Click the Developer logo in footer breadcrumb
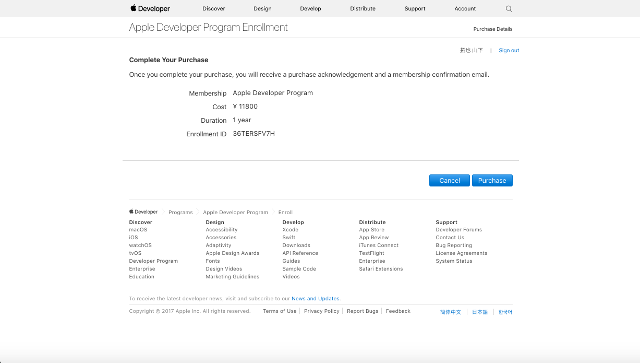 pyautogui.click(x=143, y=212)
